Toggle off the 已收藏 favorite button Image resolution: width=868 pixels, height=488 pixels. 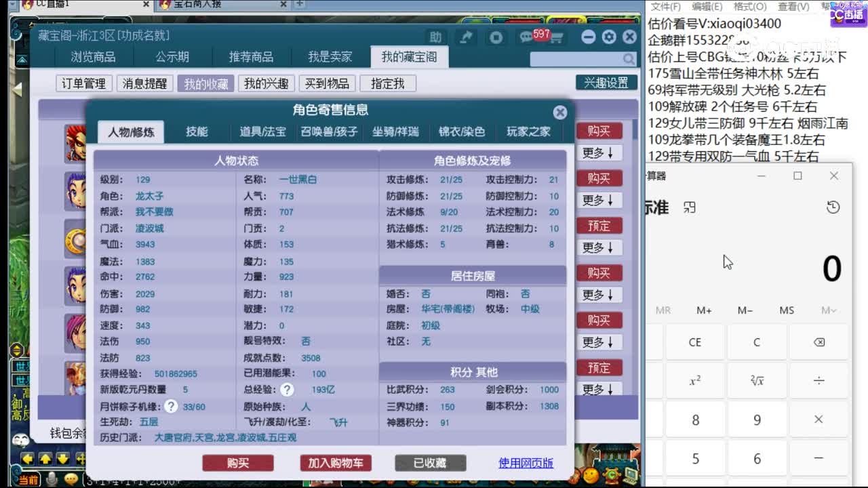click(430, 462)
